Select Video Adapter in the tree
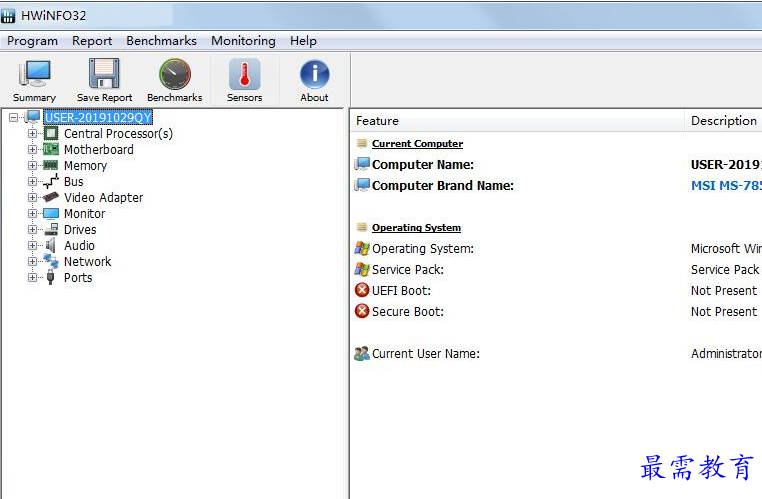 coord(104,198)
